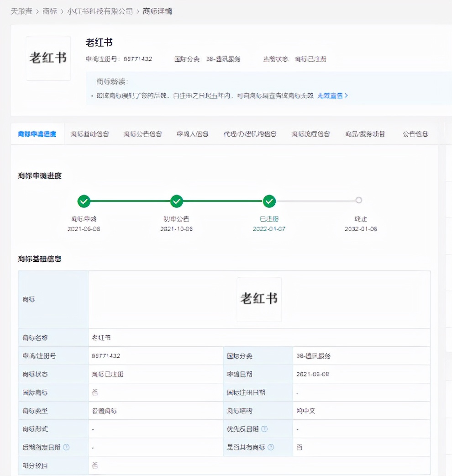Select the 代理/办理机构信息 tab
452x476 pixels.
pos(250,134)
